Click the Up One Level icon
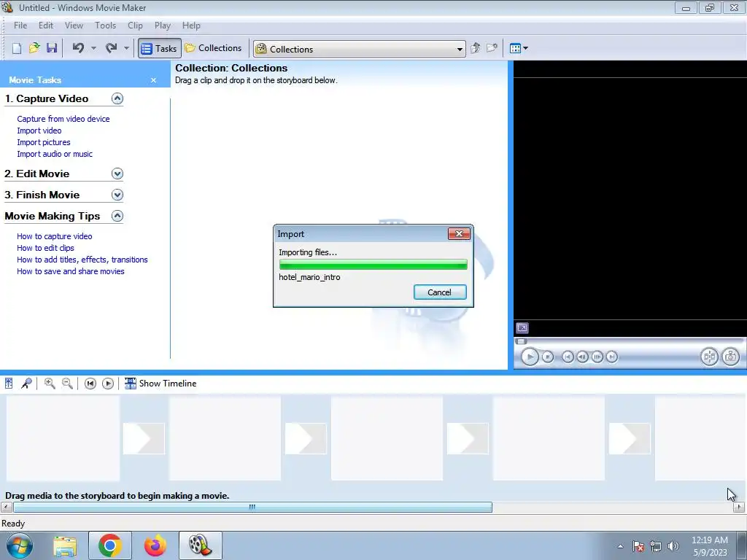The width and height of the screenshot is (747, 560). (475, 48)
